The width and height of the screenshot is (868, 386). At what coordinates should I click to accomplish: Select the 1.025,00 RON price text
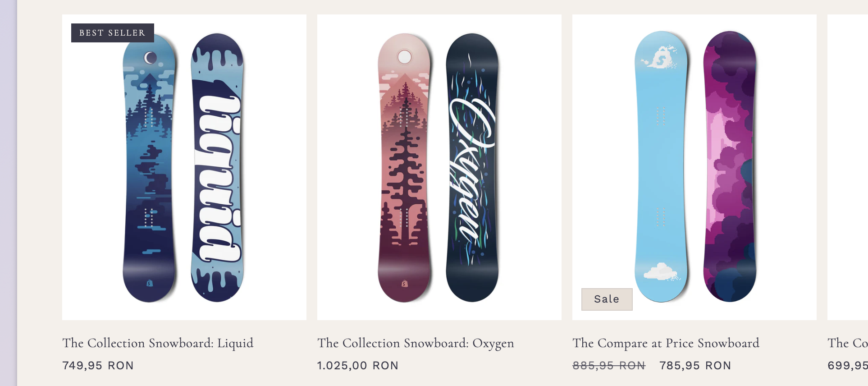pos(357,366)
